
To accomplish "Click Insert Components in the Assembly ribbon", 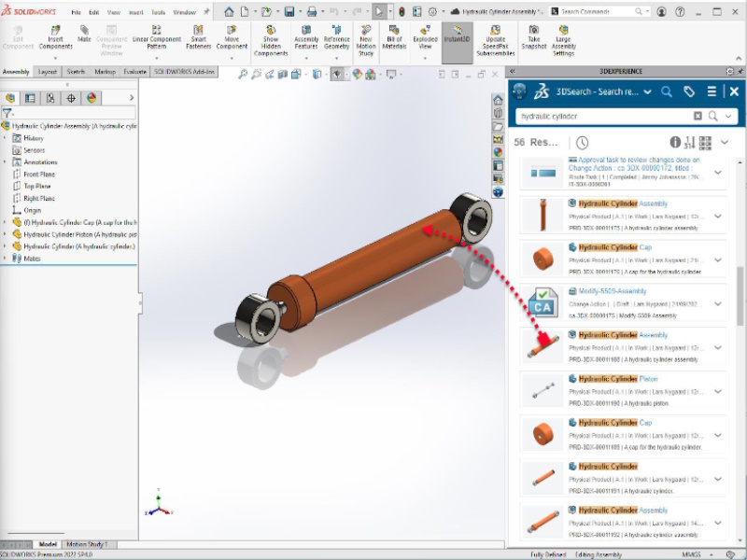I will click(55, 38).
